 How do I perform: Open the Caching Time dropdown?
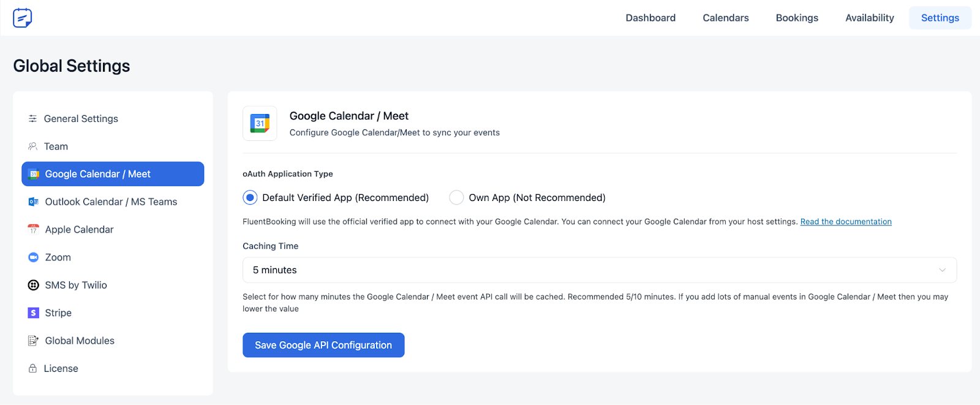coord(600,270)
